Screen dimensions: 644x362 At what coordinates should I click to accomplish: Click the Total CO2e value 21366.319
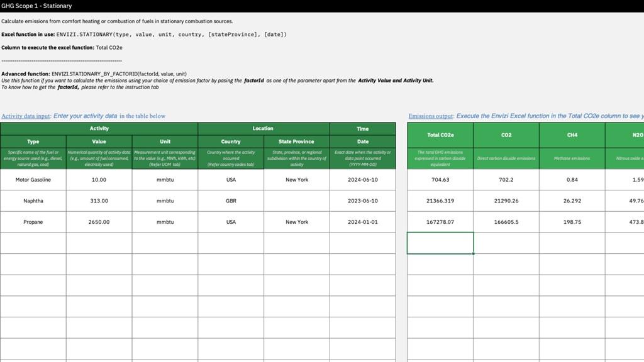click(440, 201)
